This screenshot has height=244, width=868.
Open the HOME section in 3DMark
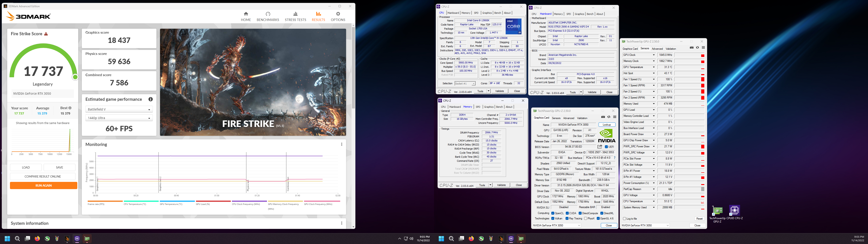point(246,16)
